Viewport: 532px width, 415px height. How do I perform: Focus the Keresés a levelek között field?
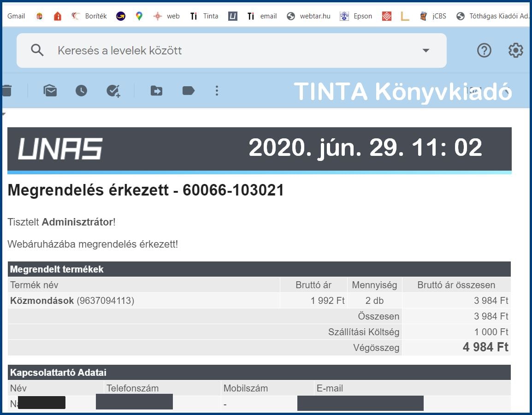(x=231, y=51)
